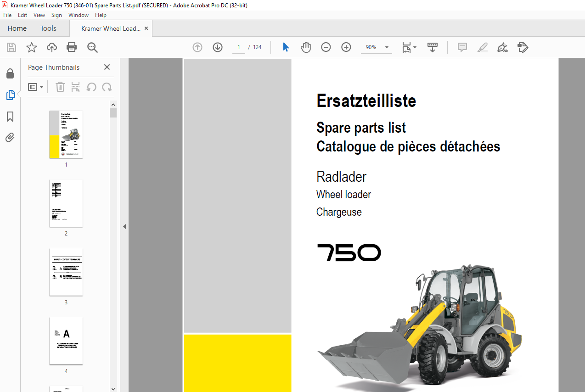The height and width of the screenshot is (392, 585).
Task: Zoom in with the plus icon
Action: click(x=346, y=47)
